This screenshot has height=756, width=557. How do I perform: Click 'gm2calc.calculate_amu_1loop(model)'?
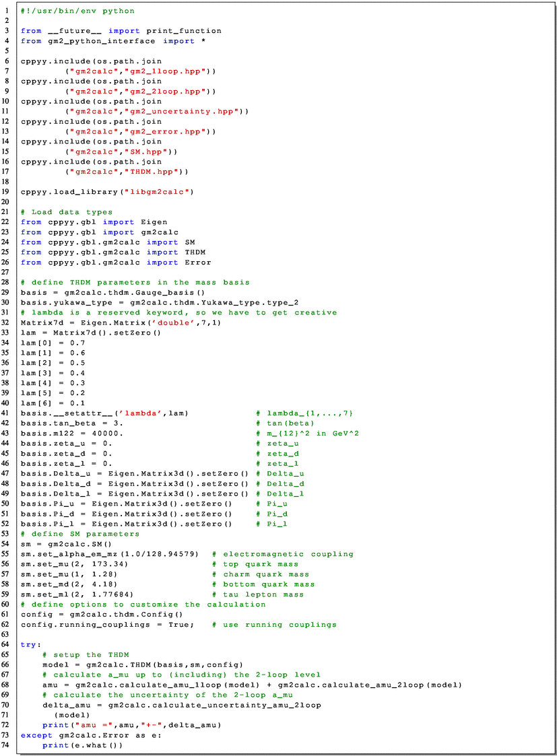click(x=167, y=685)
